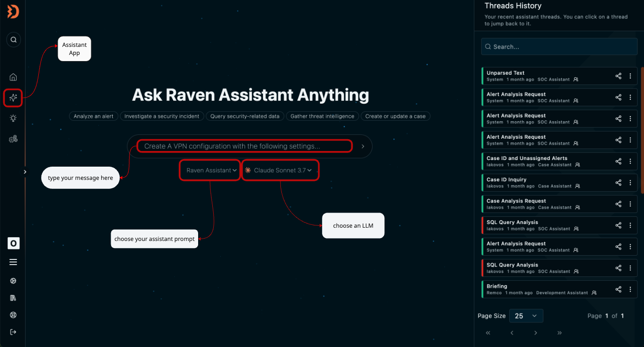Click the help lifebuoy icon

(x=13, y=315)
